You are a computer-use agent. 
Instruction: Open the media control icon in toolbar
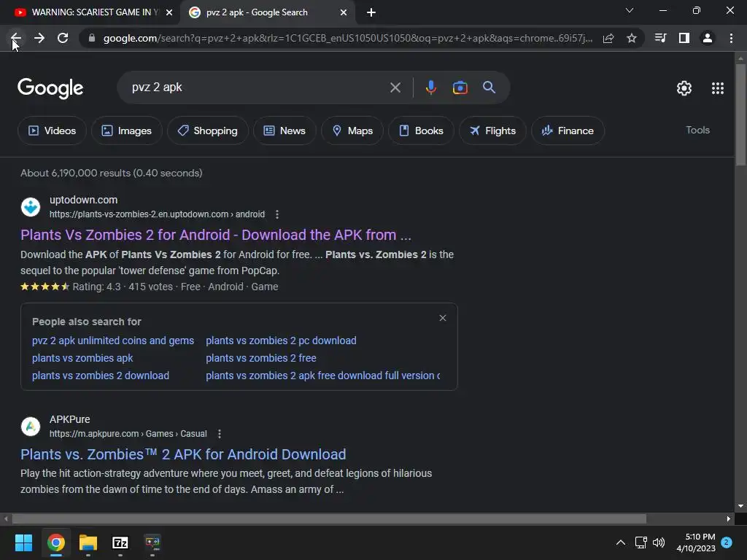tap(660, 38)
